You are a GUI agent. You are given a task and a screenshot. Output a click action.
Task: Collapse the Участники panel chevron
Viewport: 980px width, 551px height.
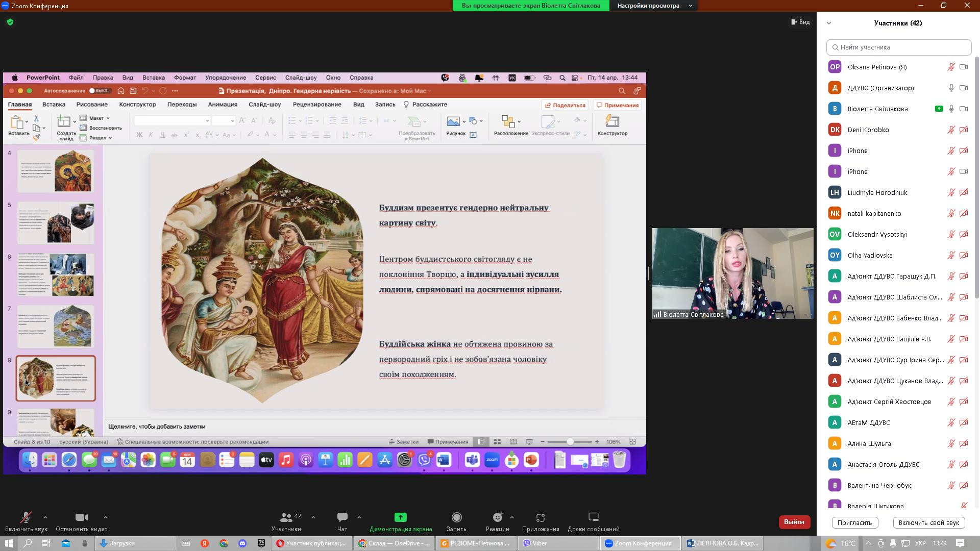(829, 23)
